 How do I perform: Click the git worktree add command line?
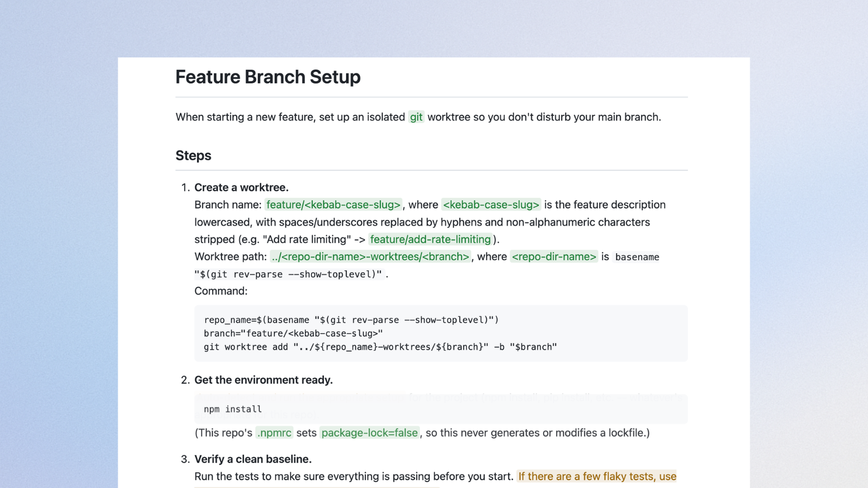(x=380, y=347)
